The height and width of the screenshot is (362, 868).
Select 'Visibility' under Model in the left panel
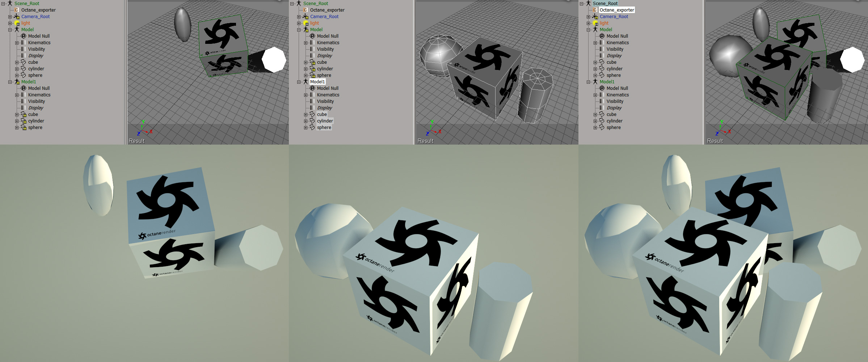click(x=37, y=49)
